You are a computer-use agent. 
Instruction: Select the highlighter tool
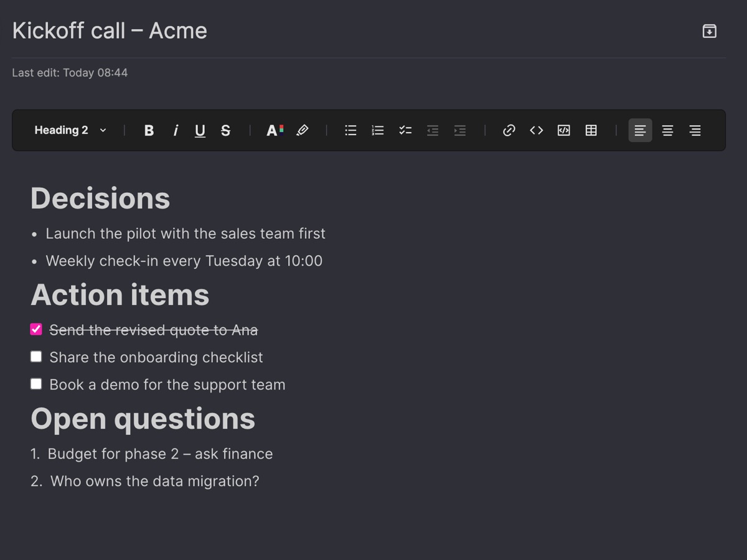[303, 130]
